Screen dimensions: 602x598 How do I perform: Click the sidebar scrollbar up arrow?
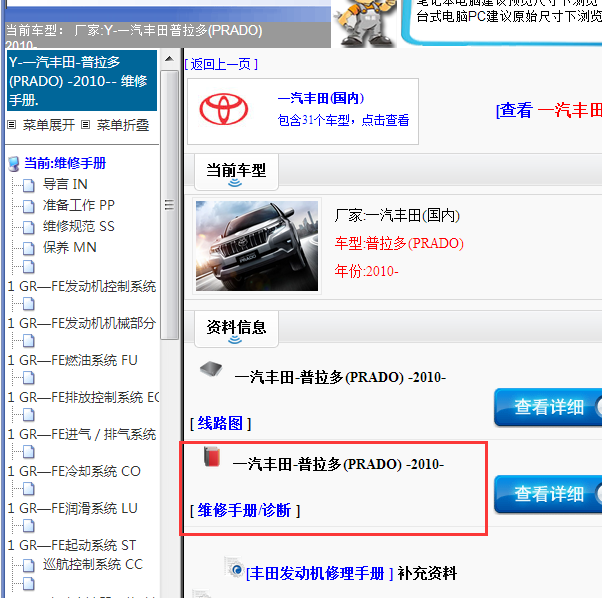pyautogui.click(x=169, y=59)
